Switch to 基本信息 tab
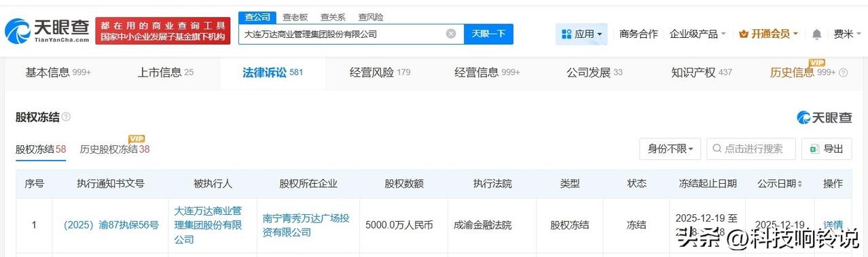Viewport: 868px width, 257px height. point(58,73)
